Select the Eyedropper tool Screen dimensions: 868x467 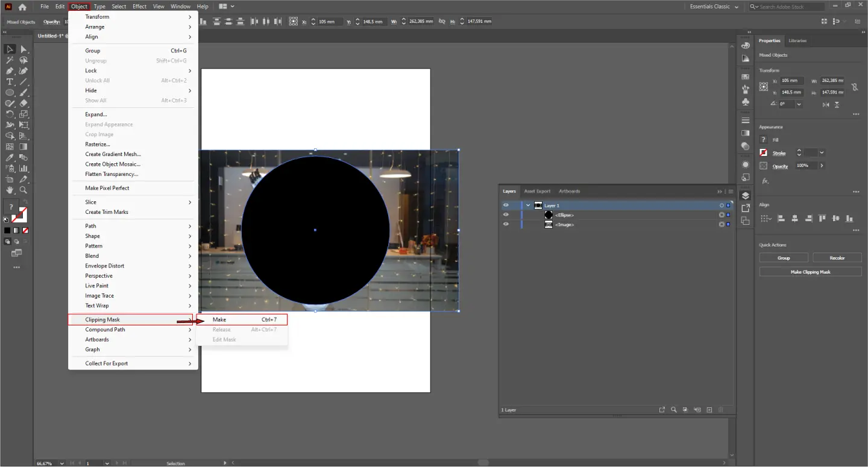click(10, 157)
